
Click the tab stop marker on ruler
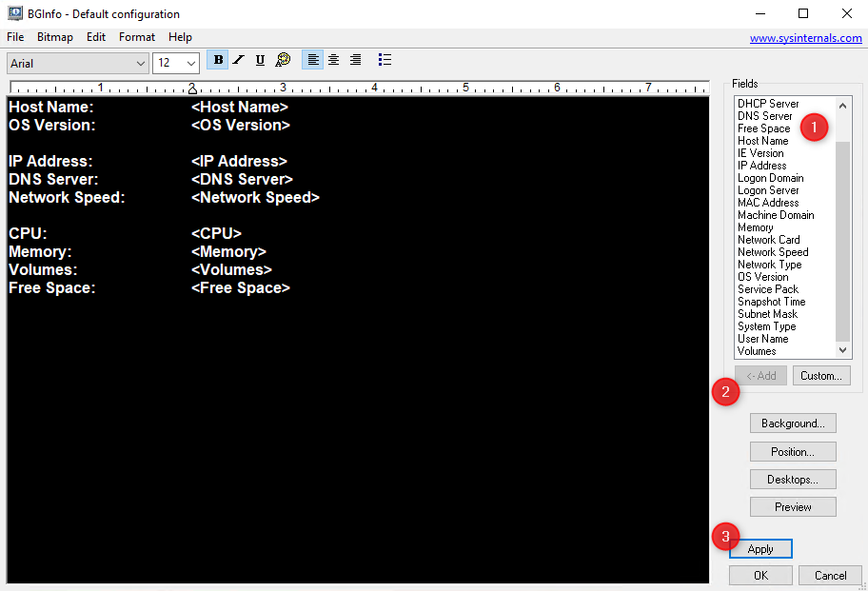[x=192, y=89]
